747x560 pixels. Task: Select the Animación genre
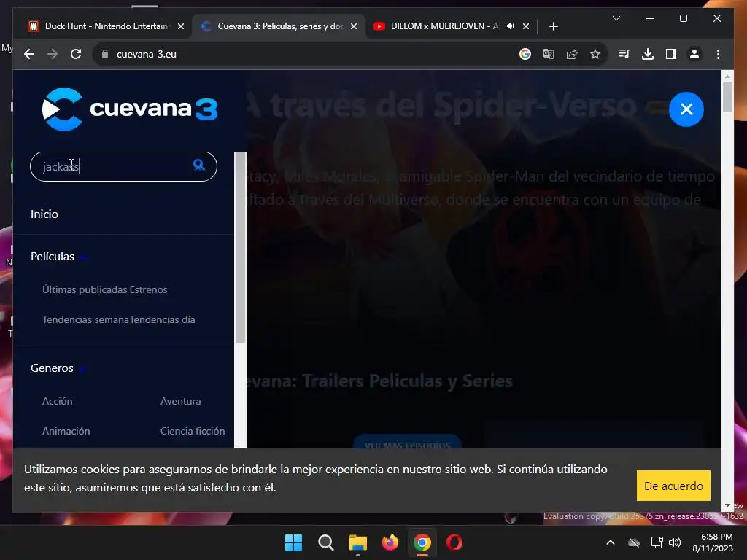66,431
